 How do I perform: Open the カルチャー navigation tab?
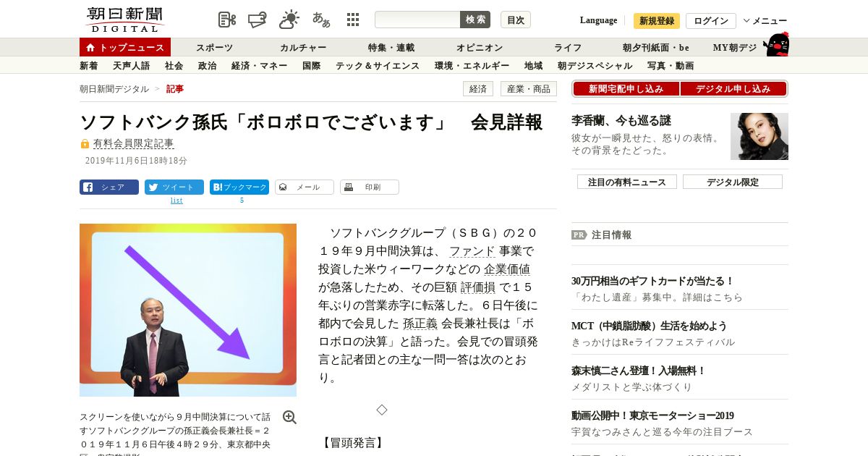(303, 48)
